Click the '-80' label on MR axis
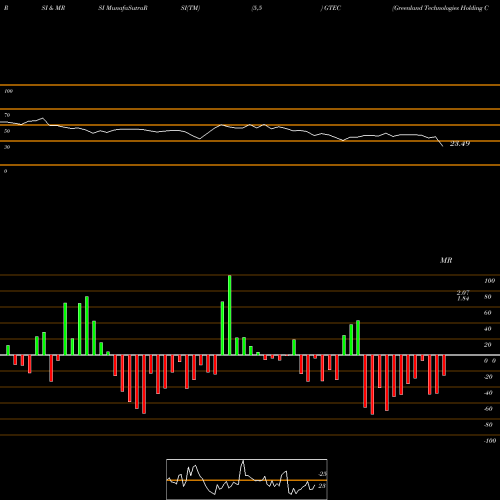Image resolution: width=500 pixels, height=500 pixels. click(x=488, y=425)
